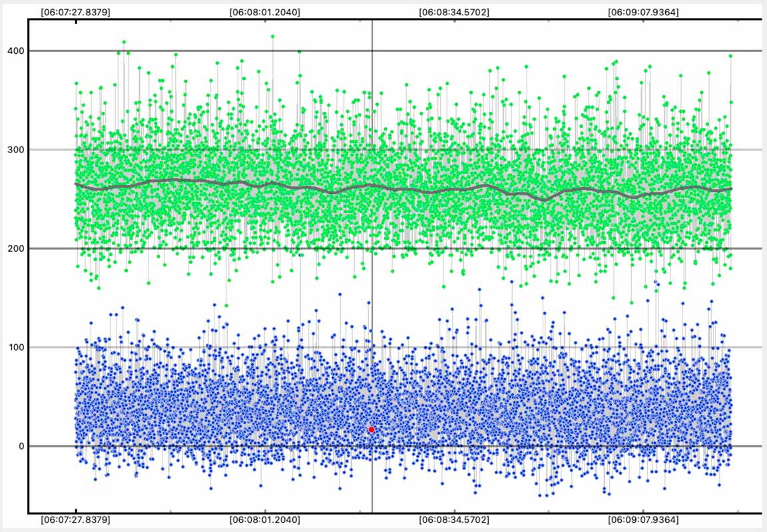Click top timestamp label 06:08:34.5702
Viewport: 767px width, 532px height.
[x=454, y=12]
